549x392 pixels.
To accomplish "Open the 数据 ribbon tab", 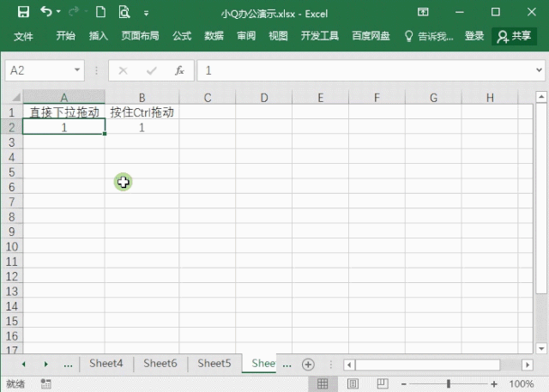I will point(214,36).
